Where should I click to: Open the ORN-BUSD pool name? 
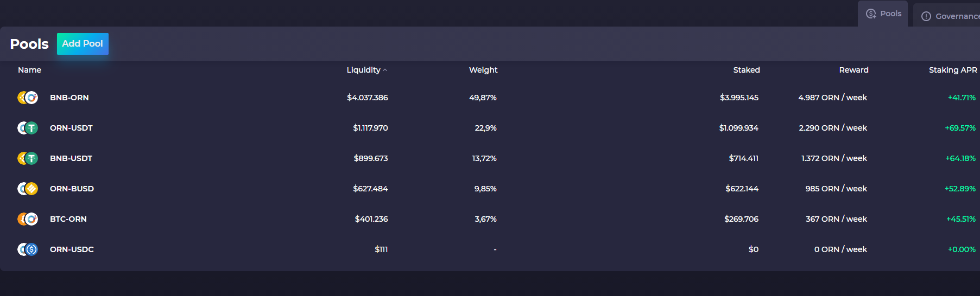click(x=72, y=189)
